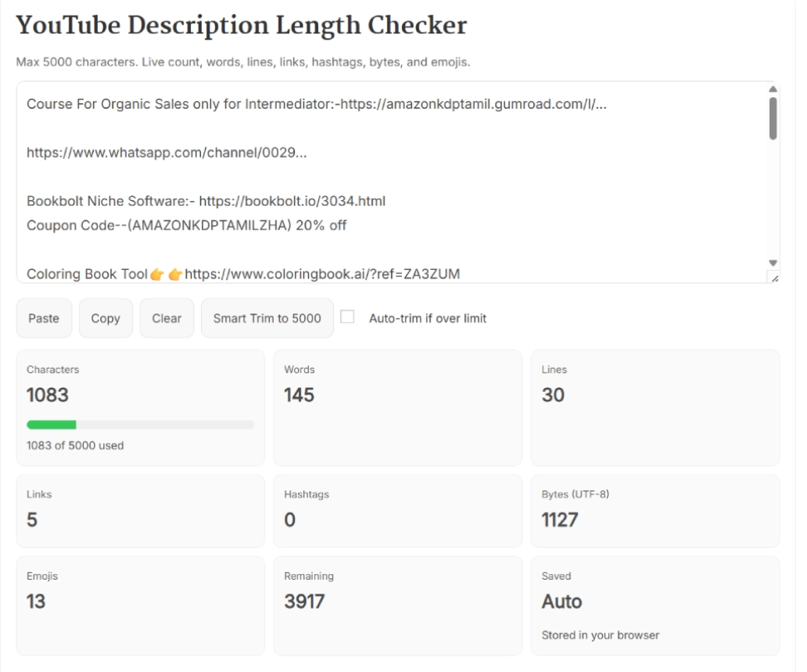The image size is (807, 672).
Task: Click the Bytes (UTF-8) value 1127
Action: point(559,520)
